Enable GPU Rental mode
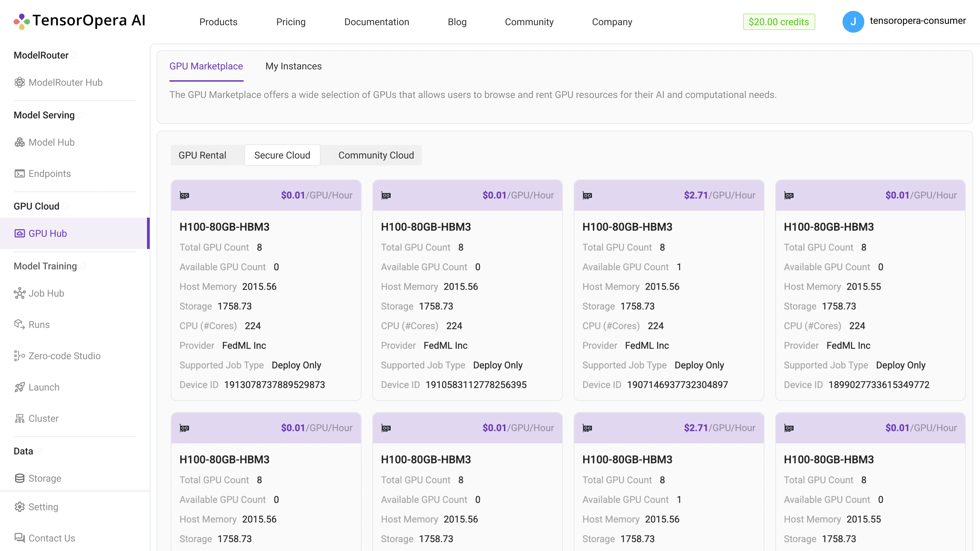This screenshot has width=980, height=551. [x=202, y=155]
